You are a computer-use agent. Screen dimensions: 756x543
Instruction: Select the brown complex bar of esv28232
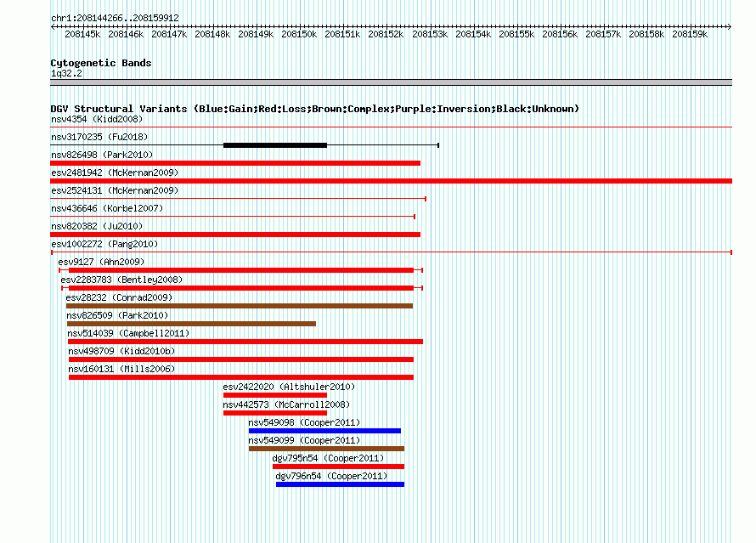click(240, 306)
